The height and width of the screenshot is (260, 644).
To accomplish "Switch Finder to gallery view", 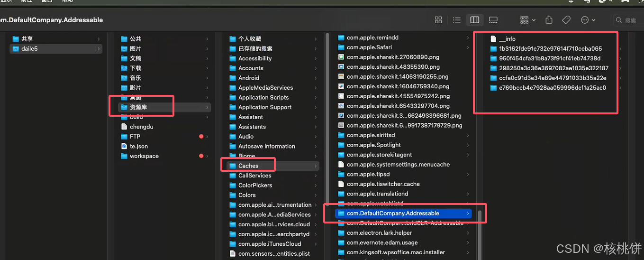I will click(x=493, y=20).
